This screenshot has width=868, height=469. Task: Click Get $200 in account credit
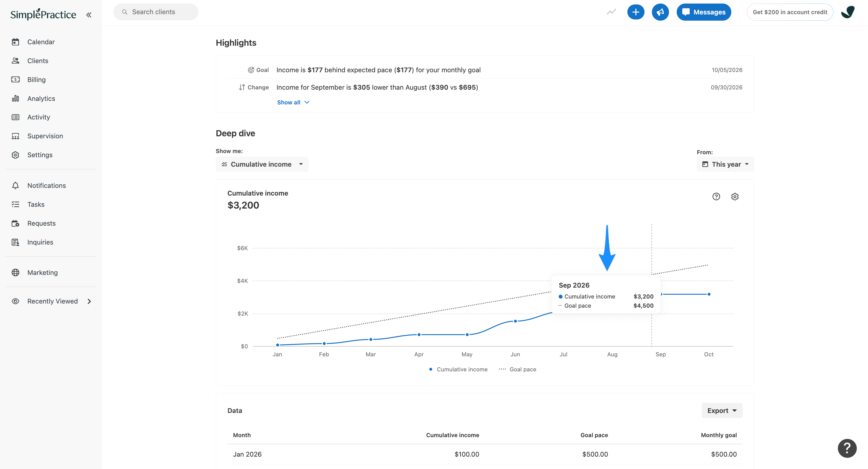click(789, 12)
